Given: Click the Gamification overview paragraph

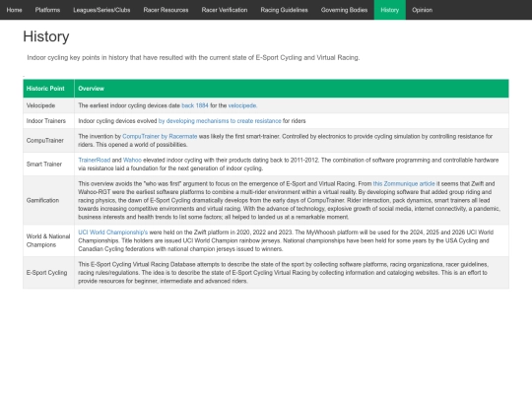Looking at the screenshot, I should tap(289, 200).
